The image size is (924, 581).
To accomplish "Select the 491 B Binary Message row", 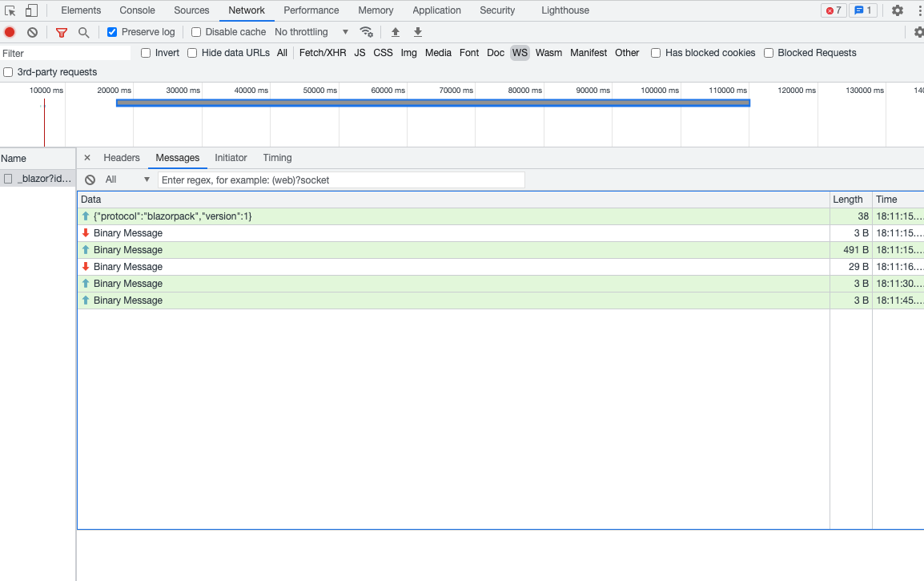I will click(x=500, y=250).
